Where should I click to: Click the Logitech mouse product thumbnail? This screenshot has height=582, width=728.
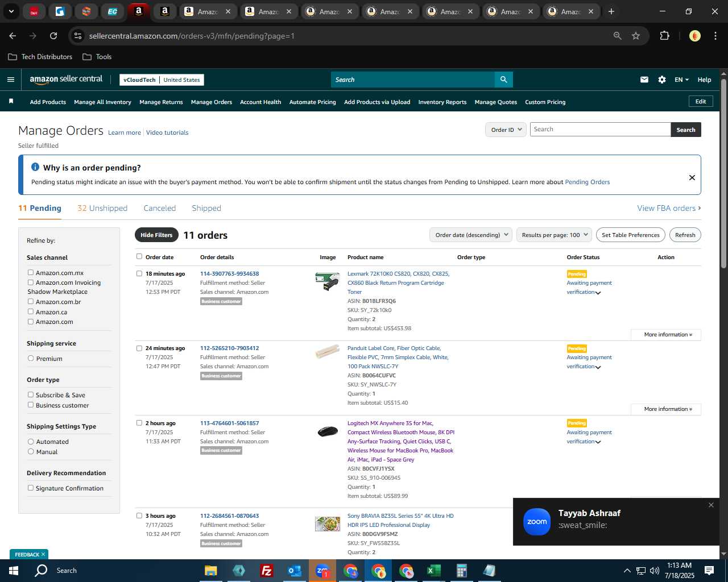click(x=328, y=431)
